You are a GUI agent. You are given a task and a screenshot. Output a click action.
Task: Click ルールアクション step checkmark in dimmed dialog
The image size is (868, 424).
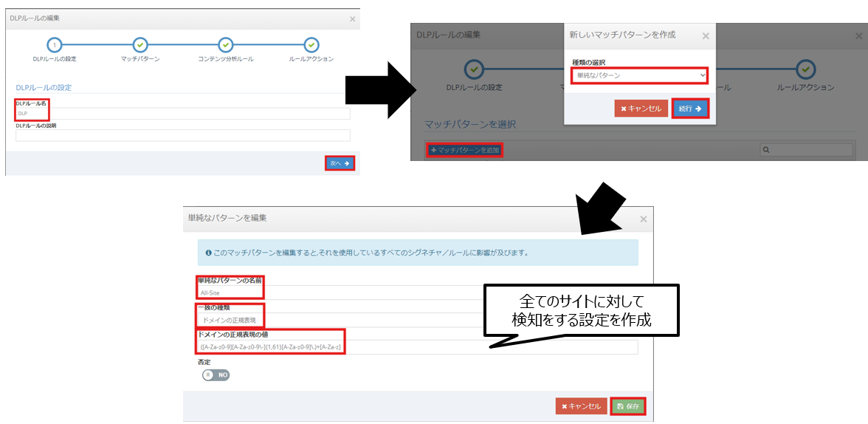coord(805,69)
